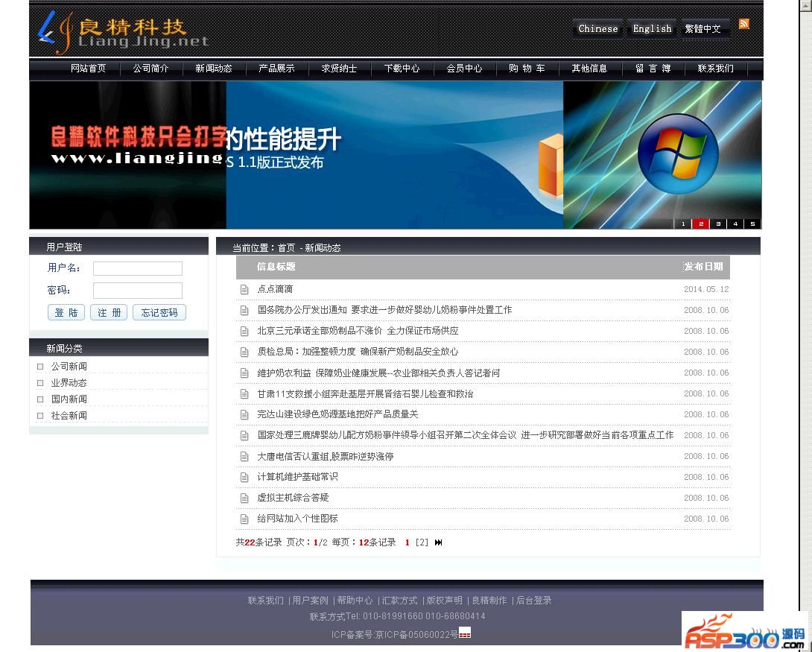Screen dimensions: 812x652
Task: Click into the 用户名 input field
Action: pyautogui.click(x=137, y=268)
